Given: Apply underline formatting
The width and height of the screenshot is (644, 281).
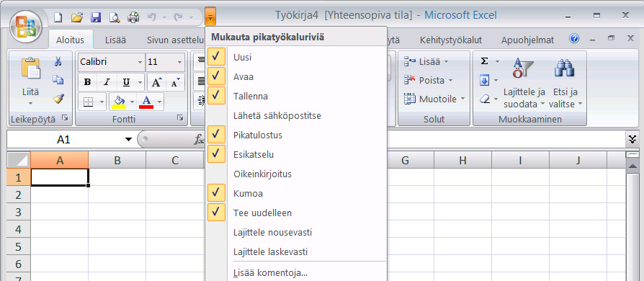Looking at the screenshot, I should click(127, 82).
